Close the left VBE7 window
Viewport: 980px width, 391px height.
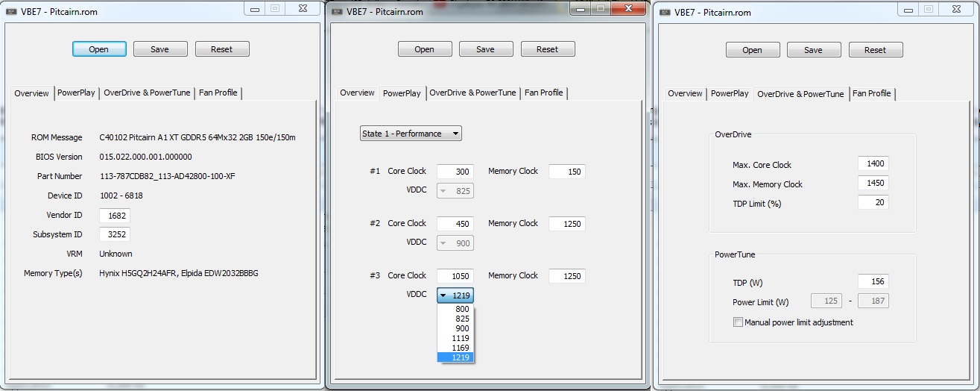pyautogui.click(x=302, y=8)
